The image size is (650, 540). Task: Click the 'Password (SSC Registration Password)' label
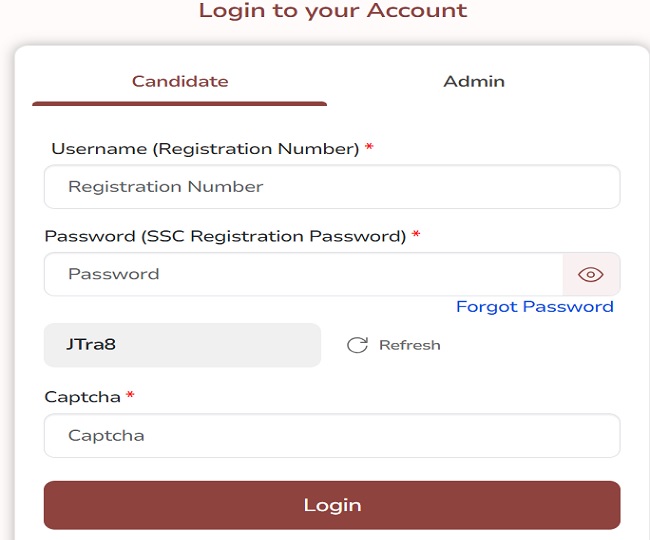point(225,237)
